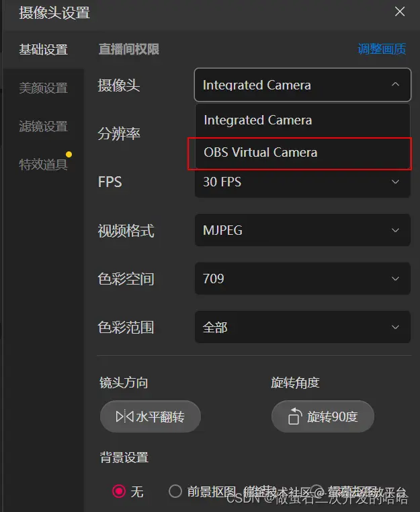
Task: Switch to the basic settings (基础设置) tab
Action: click(x=43, y=50)
